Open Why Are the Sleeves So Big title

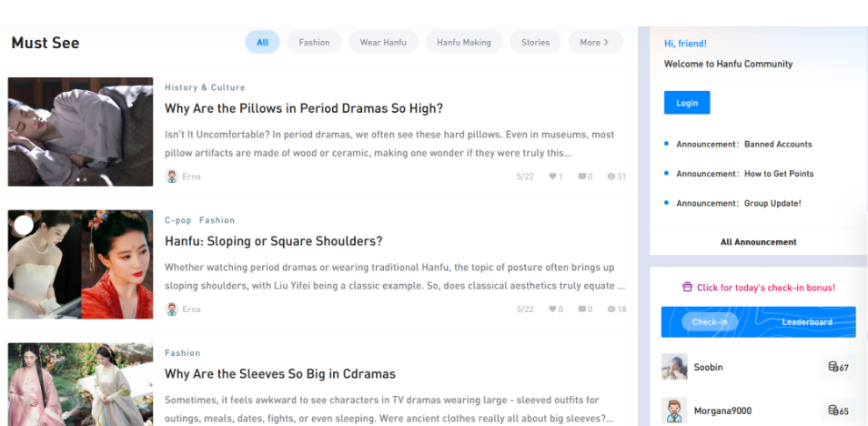click(x=280, y=374)
